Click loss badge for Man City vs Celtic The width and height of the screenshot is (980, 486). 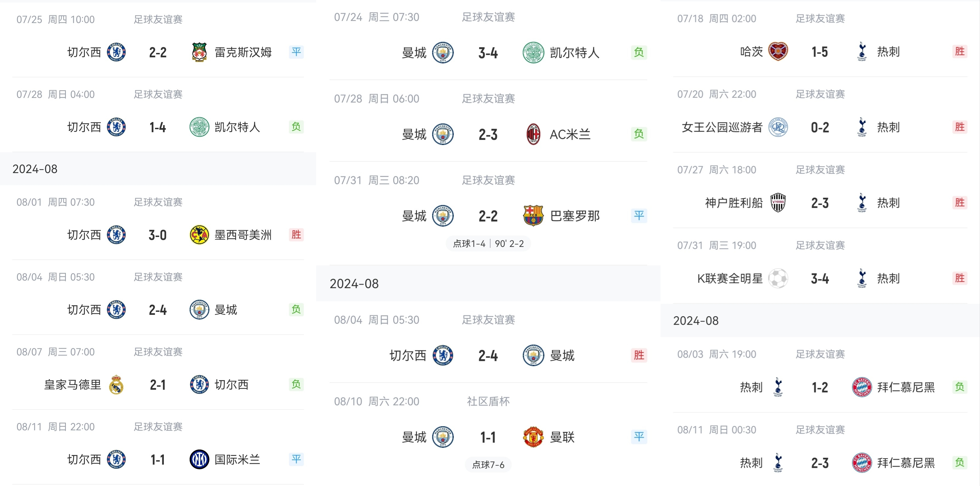click(x=639, y=52)
